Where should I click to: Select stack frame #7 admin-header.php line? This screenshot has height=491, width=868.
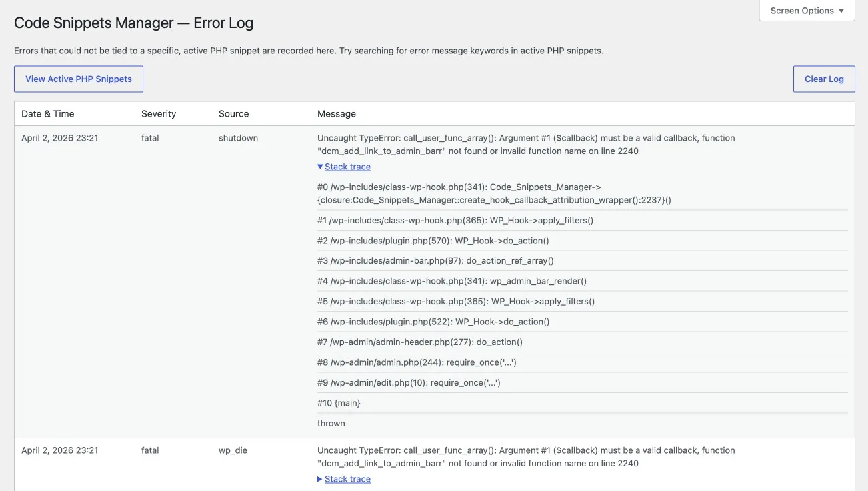420,342
